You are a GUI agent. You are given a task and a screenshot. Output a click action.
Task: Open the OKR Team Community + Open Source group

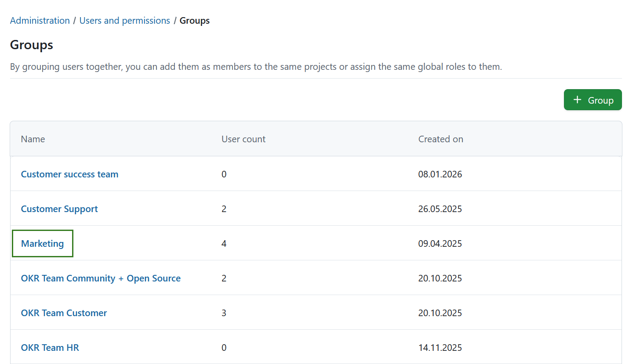point(101,278)
